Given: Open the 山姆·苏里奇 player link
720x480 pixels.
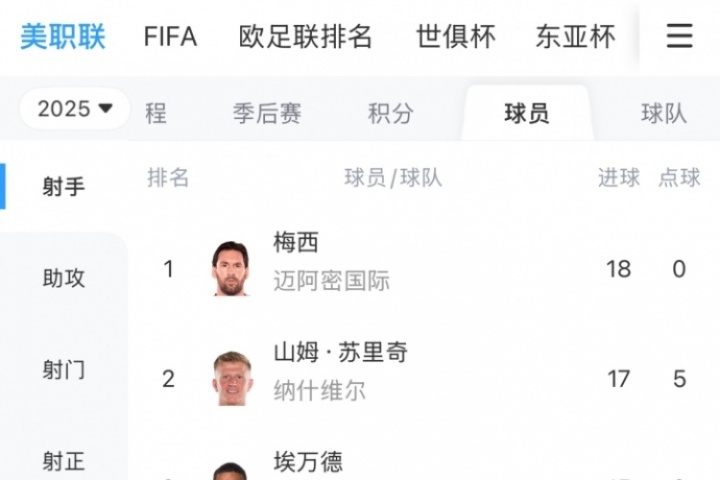Looking at the screenshot, I should coord(340,352).
